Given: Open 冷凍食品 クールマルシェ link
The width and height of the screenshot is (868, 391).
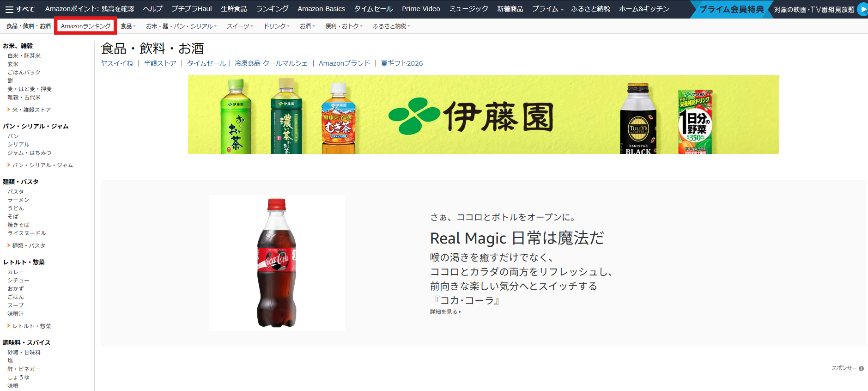Looking at the screenshot, I should pyautogui.click(x=271, y=63).
